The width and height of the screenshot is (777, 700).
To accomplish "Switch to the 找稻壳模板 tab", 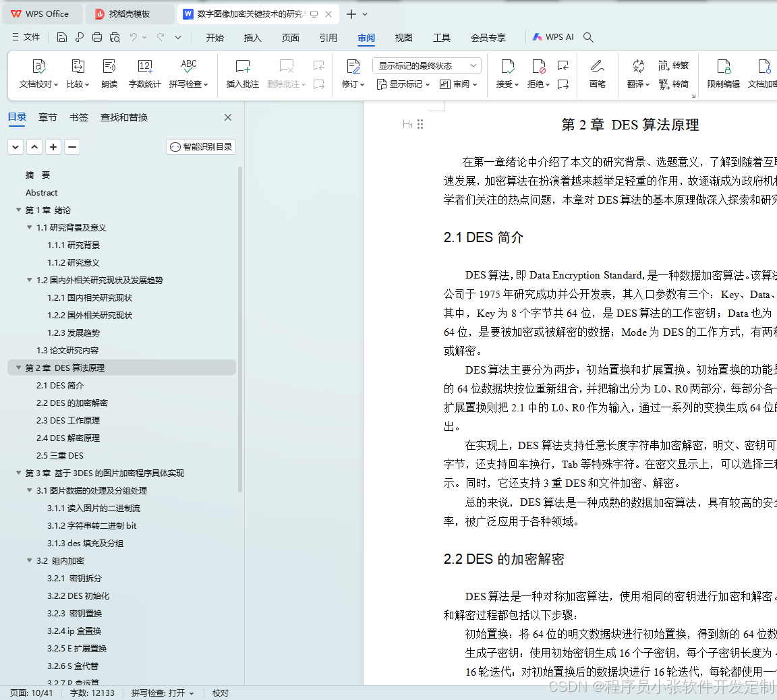I will (x=129, y=14).
